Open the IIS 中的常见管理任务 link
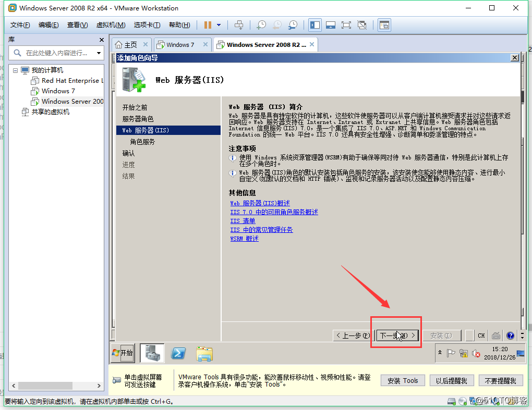Screen dimensions: 532x410 tap(261, 230)
